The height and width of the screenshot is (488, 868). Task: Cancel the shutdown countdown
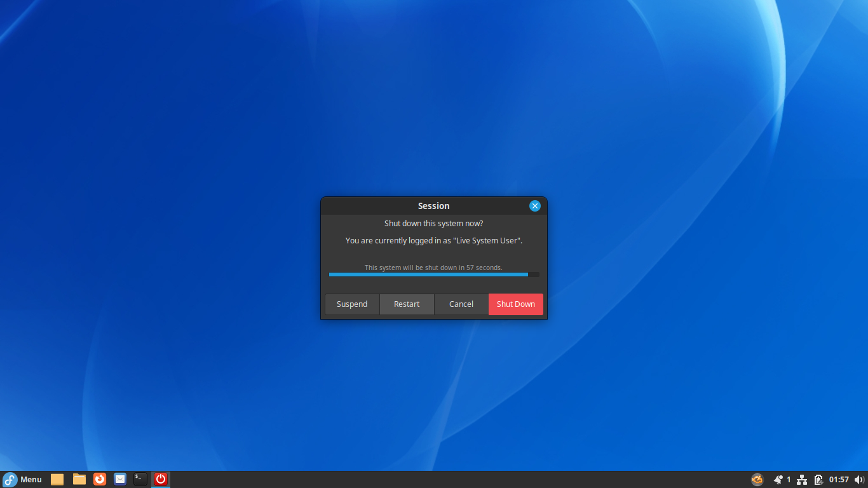(x=461, y=304)
